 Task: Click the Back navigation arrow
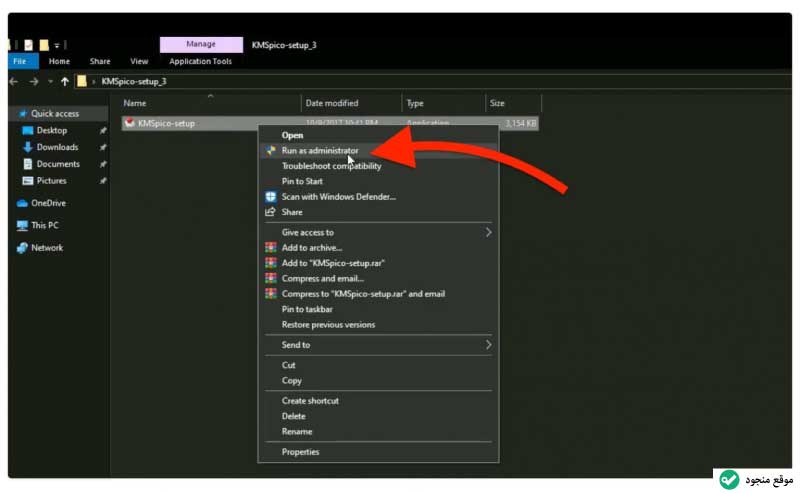pyautogui.click(x=14, y=82)
